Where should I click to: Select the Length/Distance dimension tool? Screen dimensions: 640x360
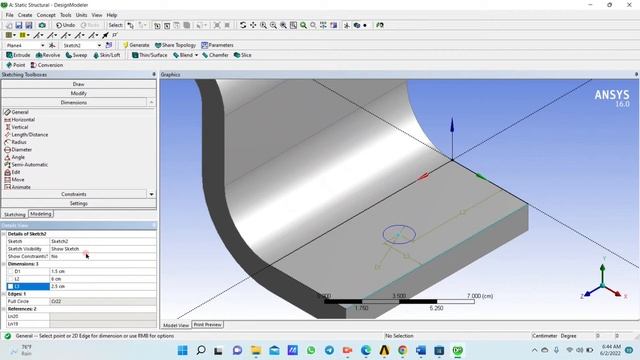pyautogui.click(x=26, y=135)
